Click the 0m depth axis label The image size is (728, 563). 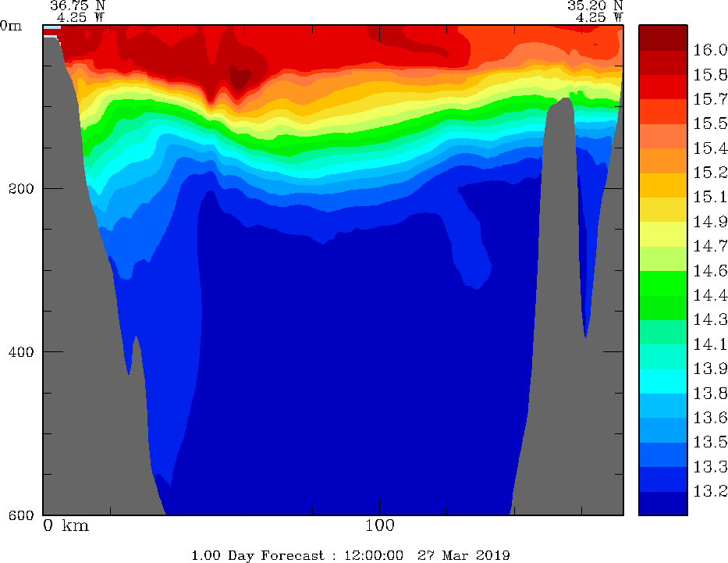click(x=11, y=26)
